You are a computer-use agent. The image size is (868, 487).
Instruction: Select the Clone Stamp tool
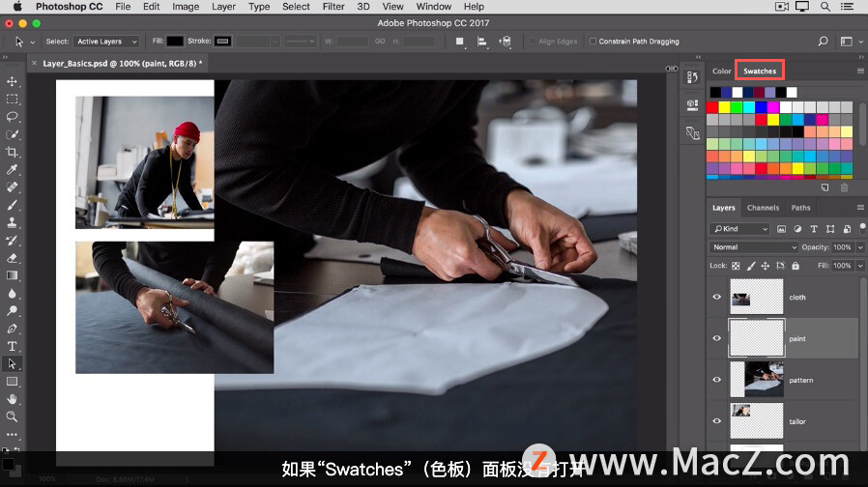[12, 222]
